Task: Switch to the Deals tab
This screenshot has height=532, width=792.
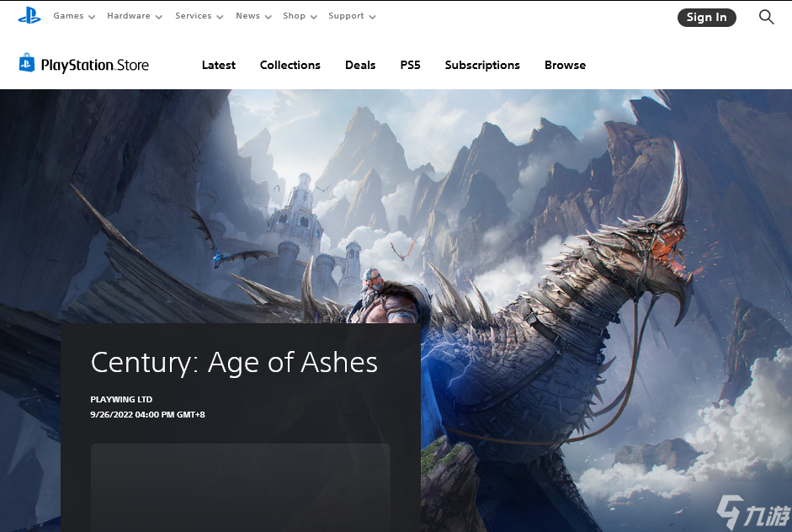Action: click(360, 65)
